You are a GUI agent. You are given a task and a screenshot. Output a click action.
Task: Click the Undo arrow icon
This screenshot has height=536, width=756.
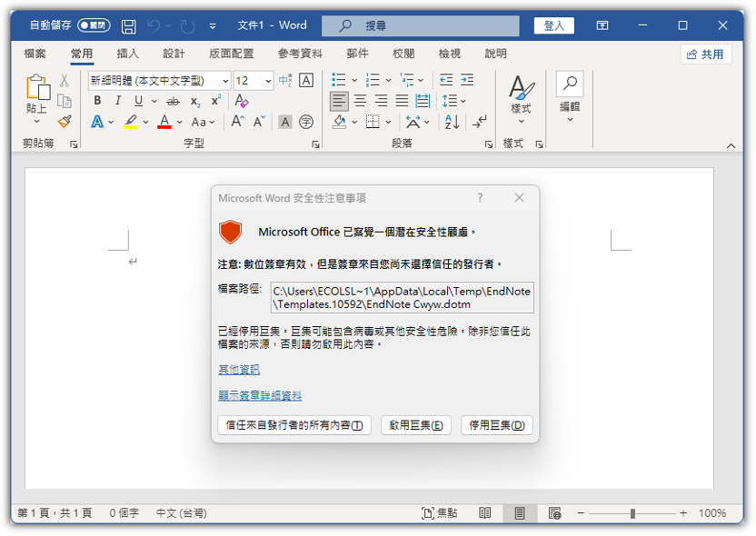154,25
